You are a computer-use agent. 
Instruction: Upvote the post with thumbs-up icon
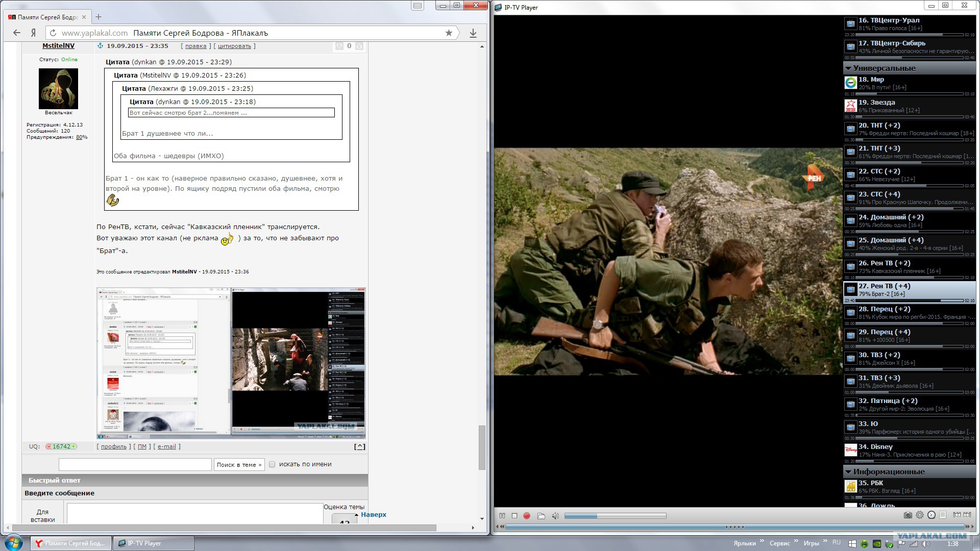(359, 46)
